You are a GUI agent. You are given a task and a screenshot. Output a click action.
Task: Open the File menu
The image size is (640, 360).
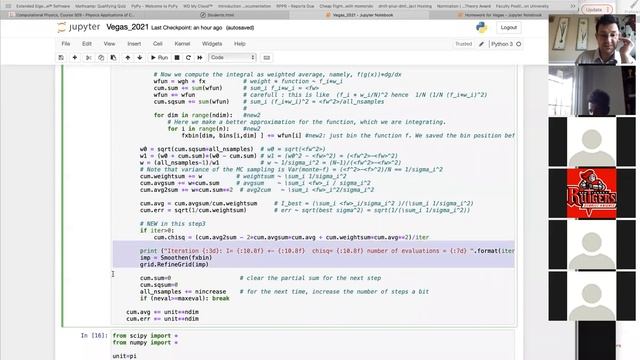[x=66, y=44]
